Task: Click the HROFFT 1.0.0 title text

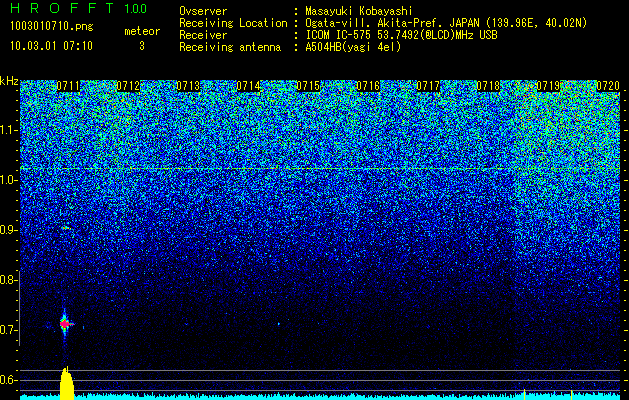Action: tap(79, 8)
